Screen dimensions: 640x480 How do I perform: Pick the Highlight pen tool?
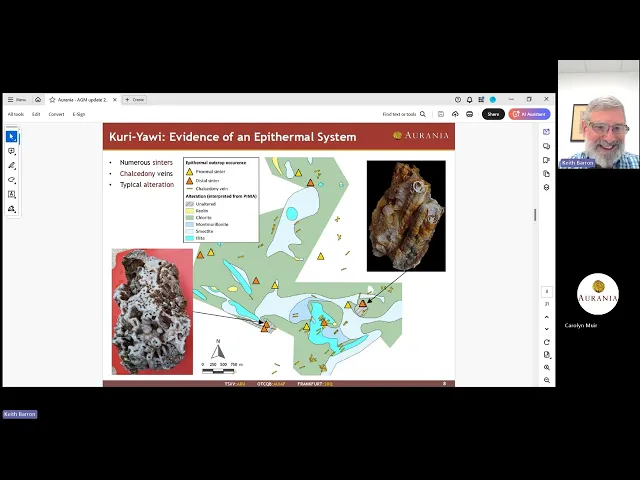point(11,166)
